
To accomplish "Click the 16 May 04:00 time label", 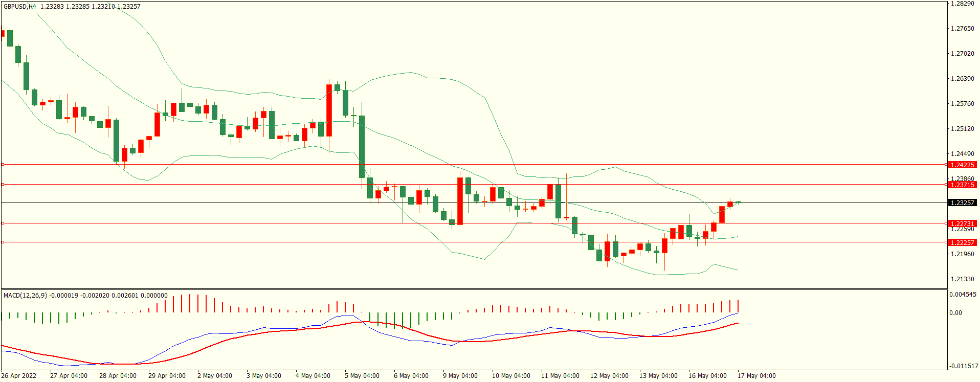I will pos(707,376).
